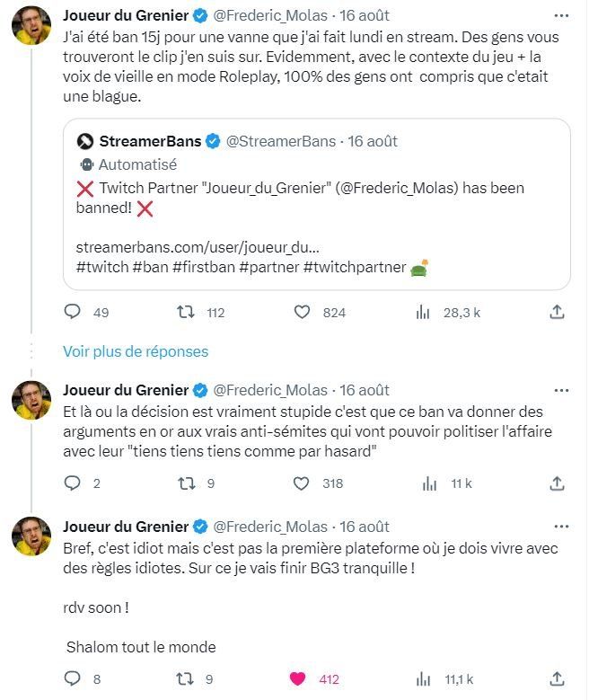589x700 pixels.
Task: Reply to the tweet with 2 replies
Action: (x=74, y=483)
